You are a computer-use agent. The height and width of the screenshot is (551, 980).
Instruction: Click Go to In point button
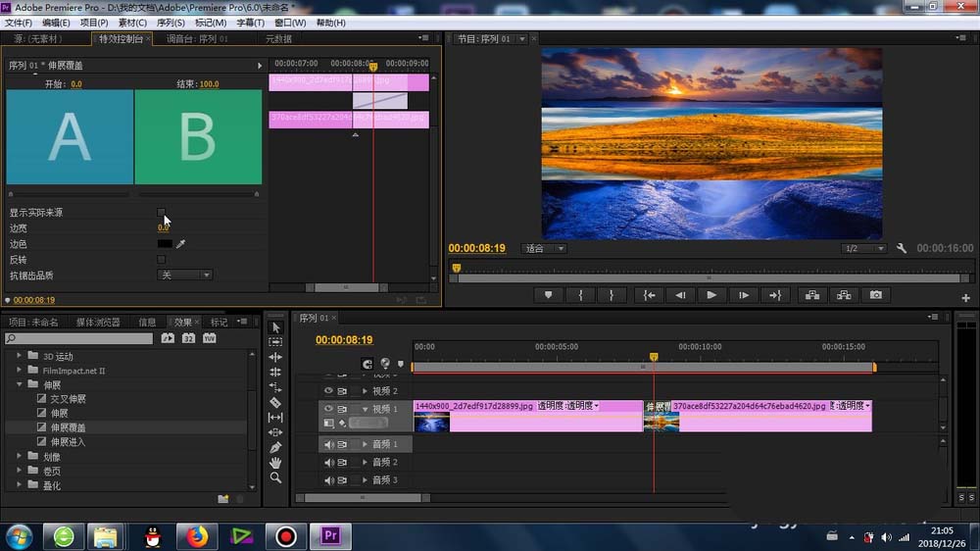coord(650,295)
